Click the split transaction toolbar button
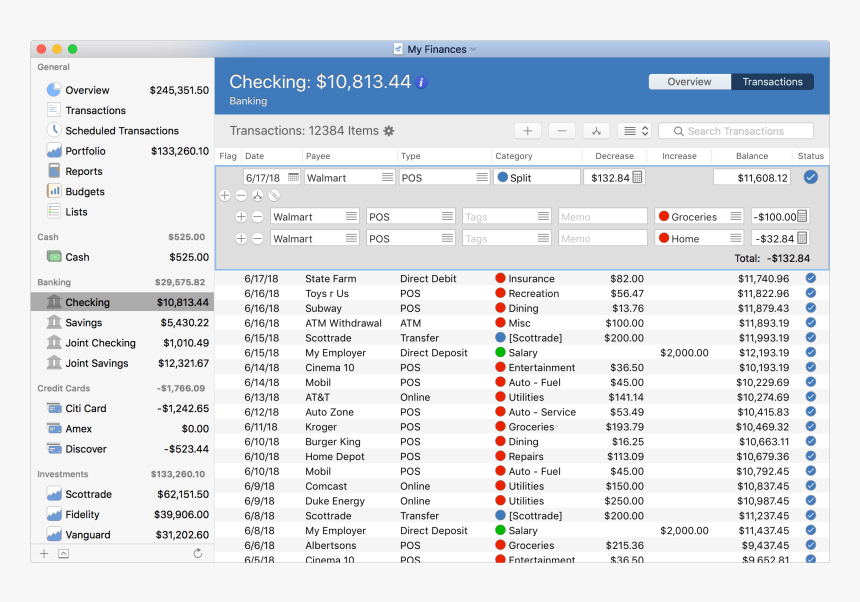Image resolution: width=860 pixels, height=602 pixels. tap(596, 131)
